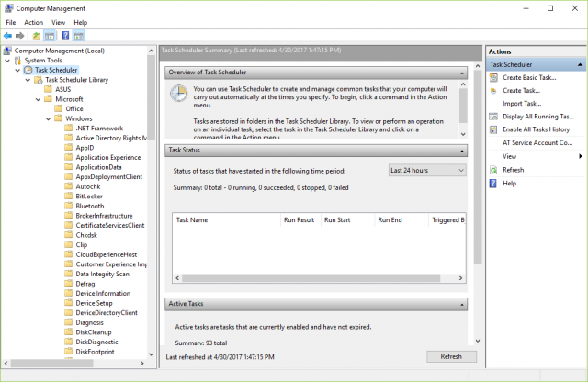Viewport: 588px width, 382px height.
Task: Open the Last 24 hours dropdown
Action: pos(425,170)
